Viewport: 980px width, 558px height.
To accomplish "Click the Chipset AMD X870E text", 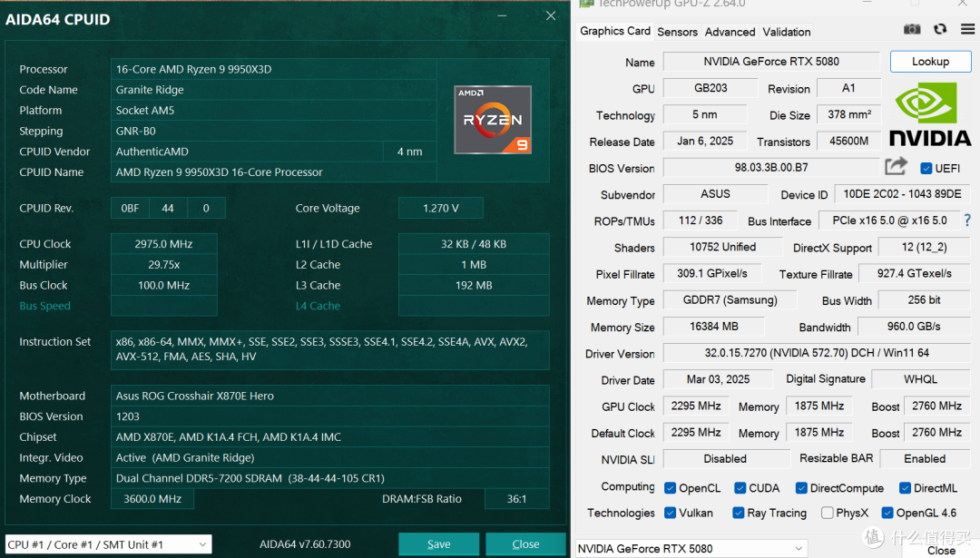I will pyautogui.click(x=228, y=436).
